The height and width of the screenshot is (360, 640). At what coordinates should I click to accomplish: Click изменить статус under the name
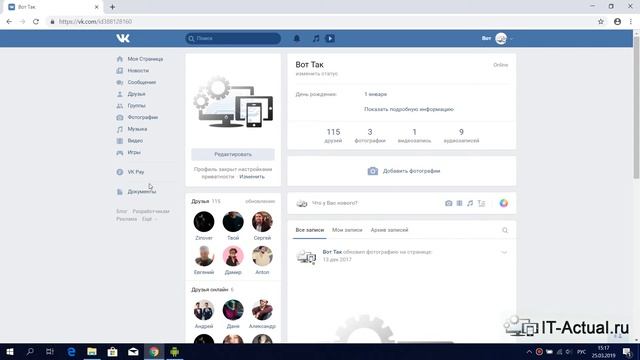pyautogui.click(x=317, y=74)
